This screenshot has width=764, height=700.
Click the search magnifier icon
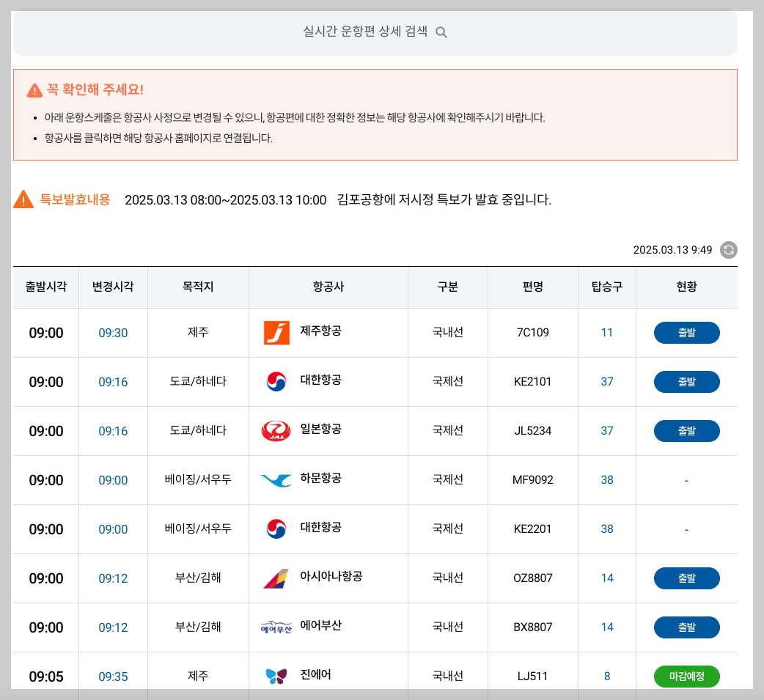pos(441,32)
